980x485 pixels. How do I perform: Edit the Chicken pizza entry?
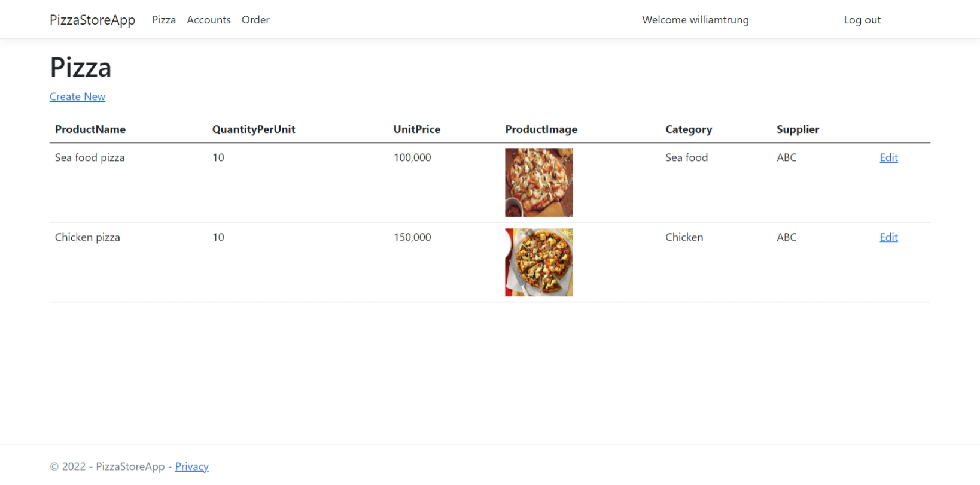[x=888, y=237]
